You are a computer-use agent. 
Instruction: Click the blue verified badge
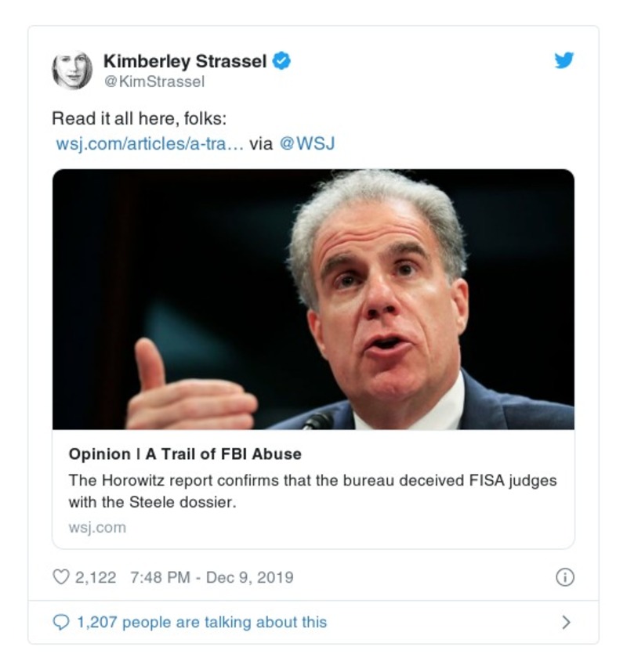(281, 60)
